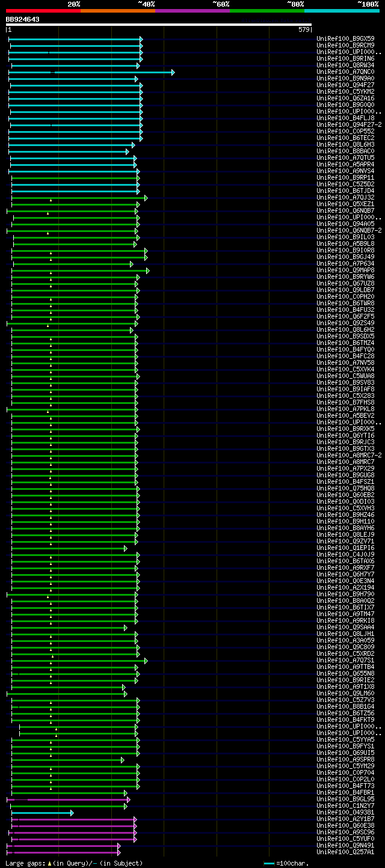Select UniRef100_B4FYQ0 label

tap(346, 349)
